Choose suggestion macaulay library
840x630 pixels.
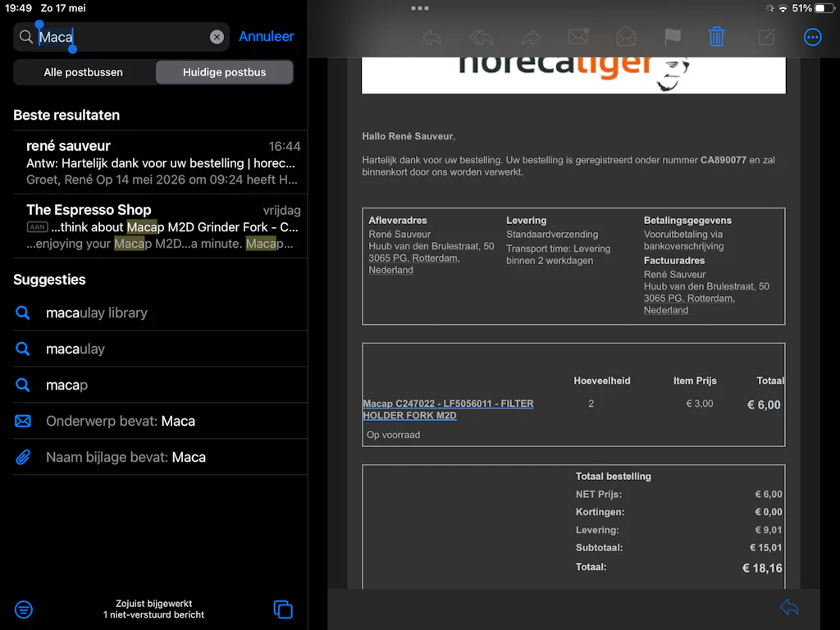(x=161, y=313)
